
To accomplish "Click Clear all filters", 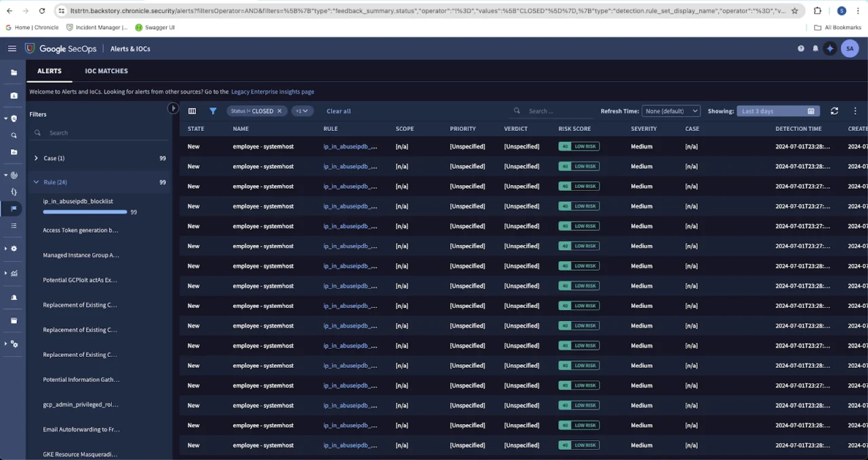I will coord(338,111).
